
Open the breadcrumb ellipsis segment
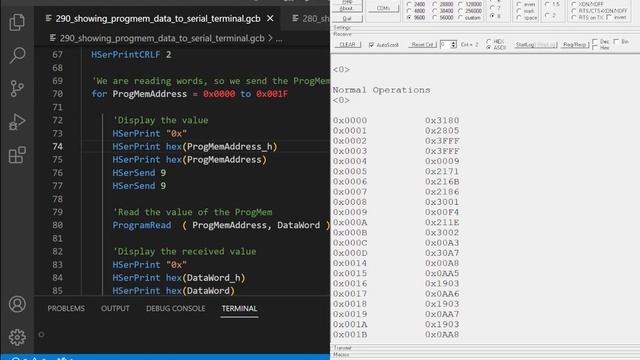tap(279, 38)
